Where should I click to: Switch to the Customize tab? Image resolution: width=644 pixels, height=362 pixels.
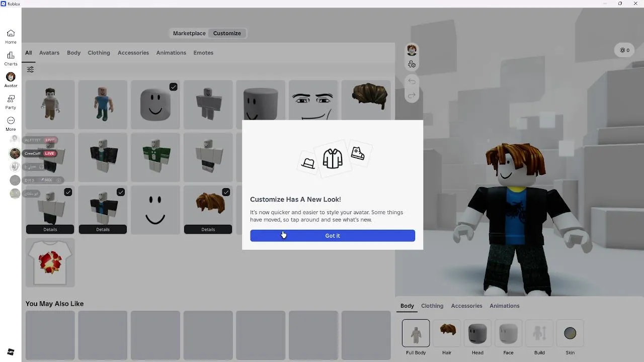tap(227, 33)
